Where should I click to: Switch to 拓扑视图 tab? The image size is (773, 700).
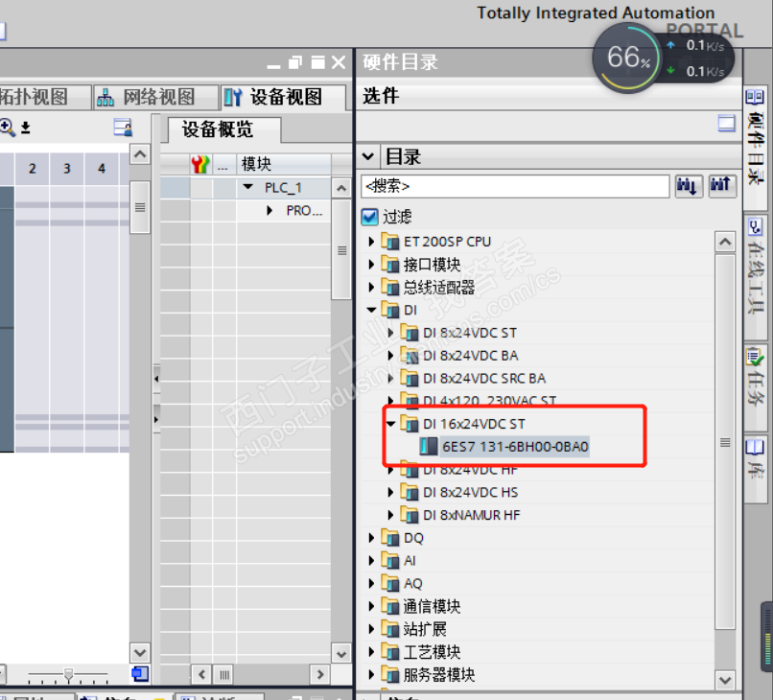click(45, 97)
